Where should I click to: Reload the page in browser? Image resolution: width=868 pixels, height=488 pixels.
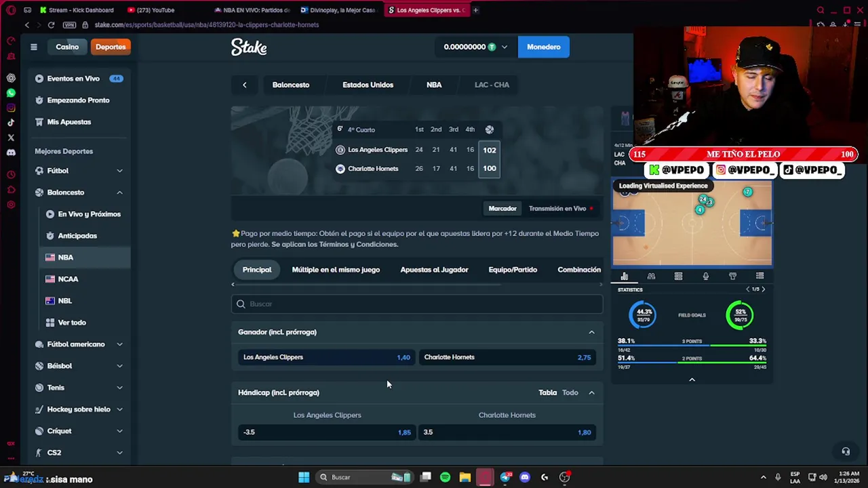51,25
